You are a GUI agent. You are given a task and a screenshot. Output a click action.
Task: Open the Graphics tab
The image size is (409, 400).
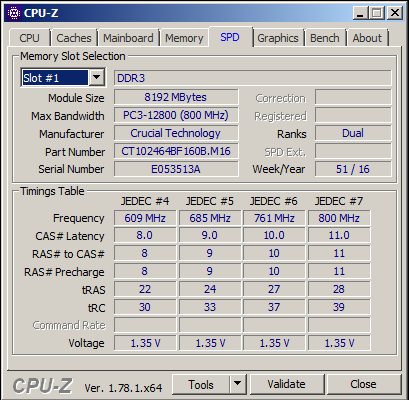point(278,38)
